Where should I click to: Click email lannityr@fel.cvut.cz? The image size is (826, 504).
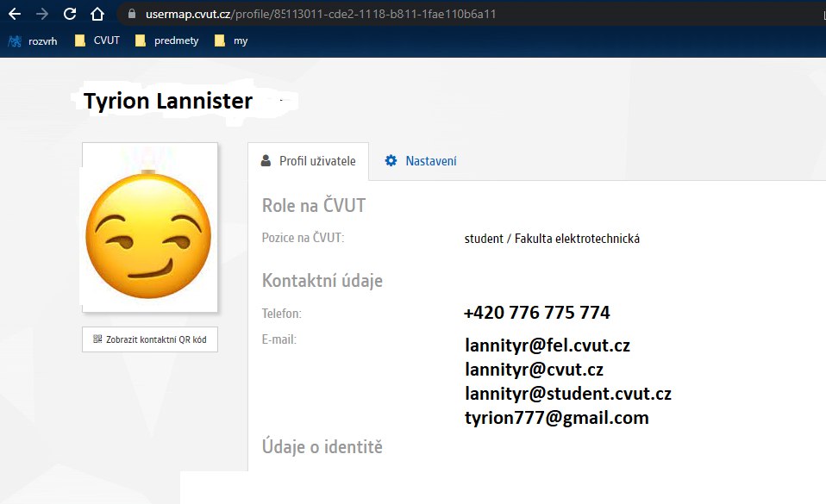[x=548, y=345]
